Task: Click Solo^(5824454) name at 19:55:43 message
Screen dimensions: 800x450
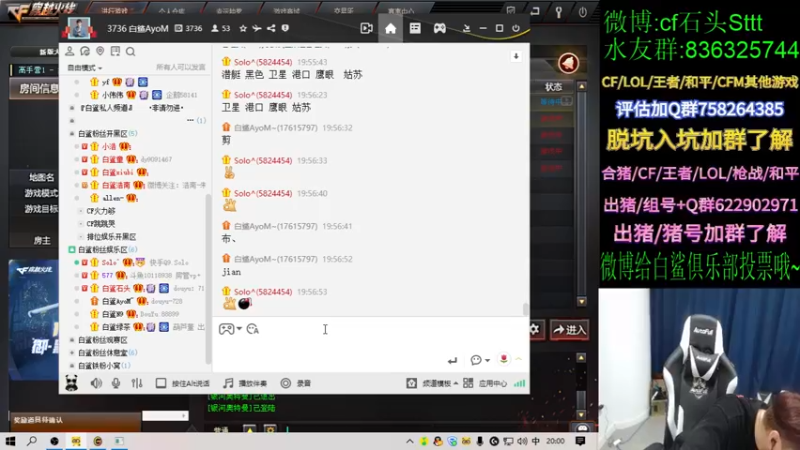Action: tap(263, 62)
